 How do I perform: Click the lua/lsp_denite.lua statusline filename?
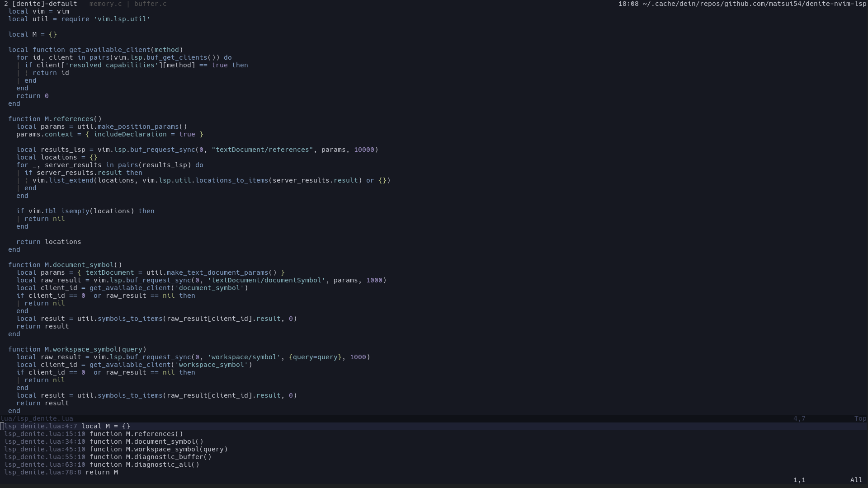click(x=38, y=418)
